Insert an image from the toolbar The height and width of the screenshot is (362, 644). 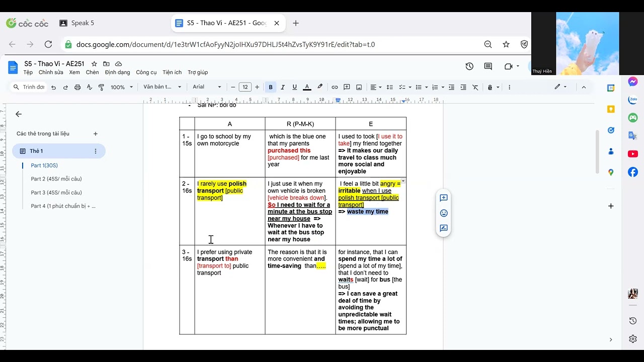point(359,87)
